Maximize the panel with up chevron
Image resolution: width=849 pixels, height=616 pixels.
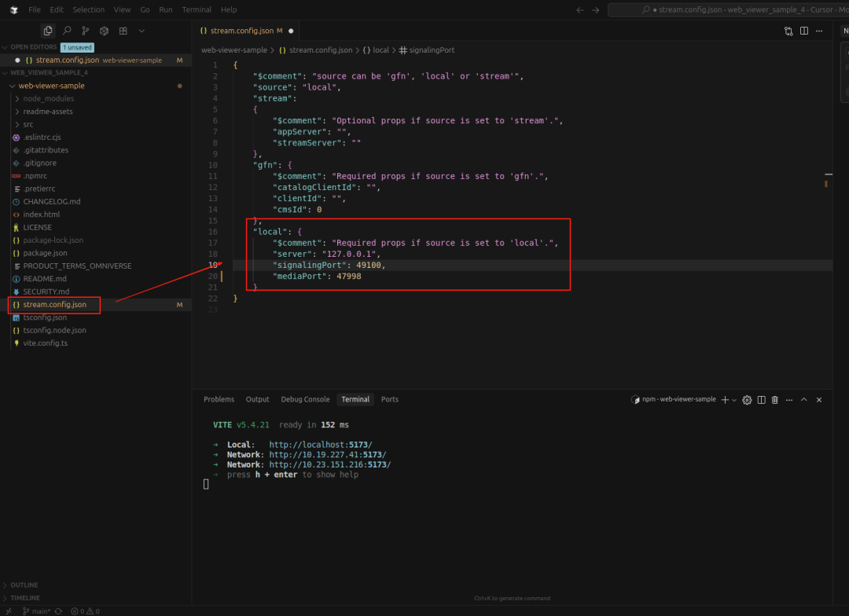[804, 399]
